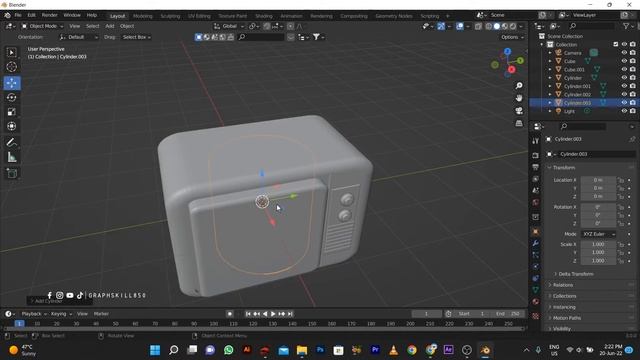Viewport: 640px width, 360px height.
Task: Open the Default orientation dropdown
Action: (79, 37)
